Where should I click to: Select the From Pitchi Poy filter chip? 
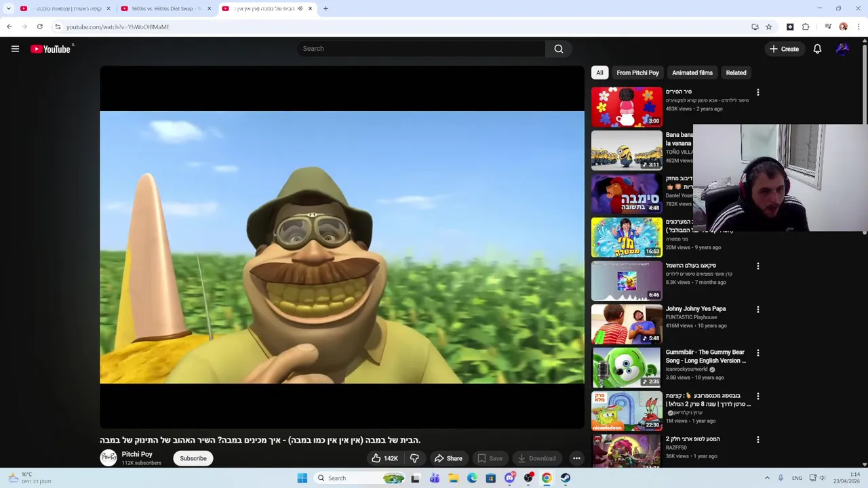coord(637,73)
